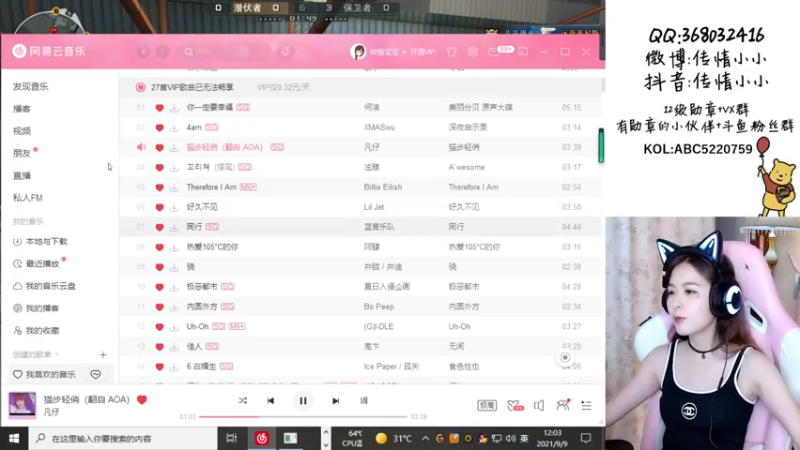
Task: Open sound quality 极高 selector
Action: (487, 406)
